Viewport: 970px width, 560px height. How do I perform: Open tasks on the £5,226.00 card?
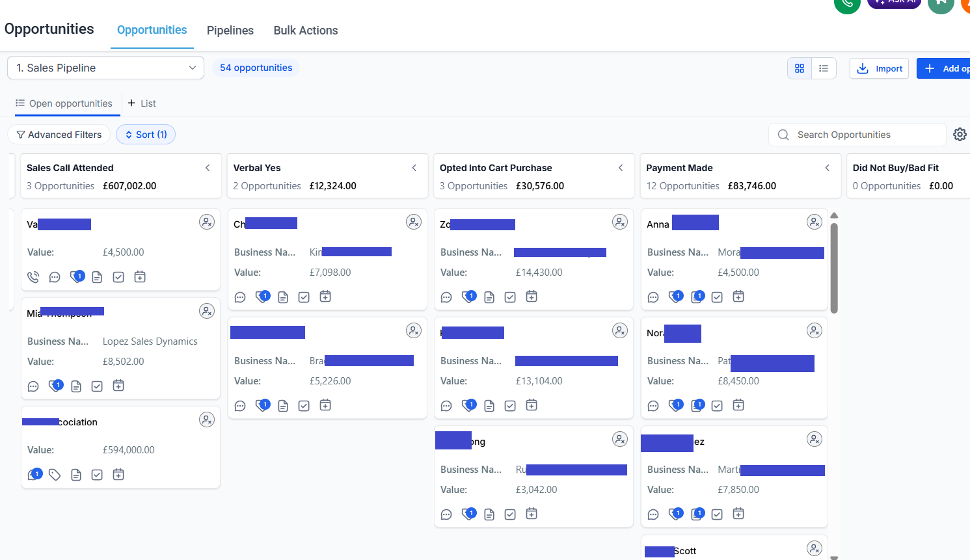[x=304, y=406]
